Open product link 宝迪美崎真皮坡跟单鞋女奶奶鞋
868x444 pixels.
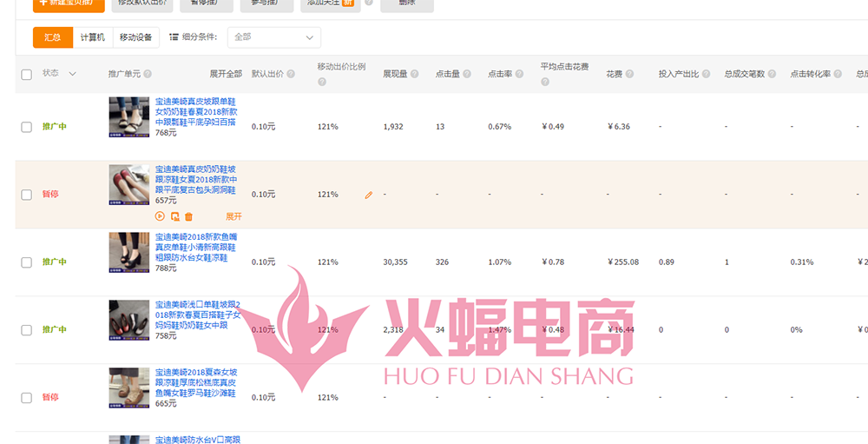pyautogui.click(x=196, y=112)
